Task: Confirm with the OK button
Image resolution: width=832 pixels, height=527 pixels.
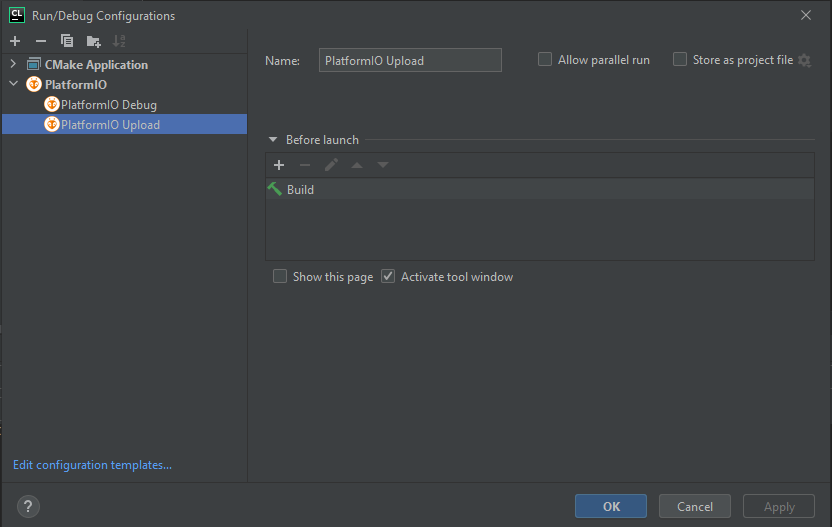Action: pos(611,506)
